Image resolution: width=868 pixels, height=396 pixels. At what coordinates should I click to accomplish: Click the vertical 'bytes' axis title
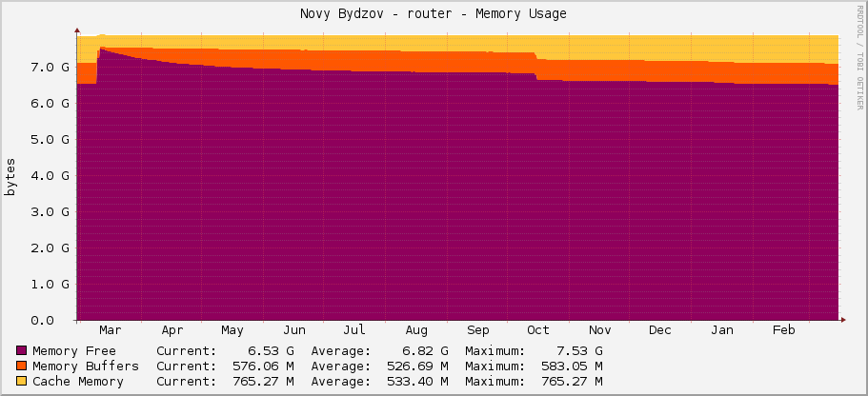(10, 176)
